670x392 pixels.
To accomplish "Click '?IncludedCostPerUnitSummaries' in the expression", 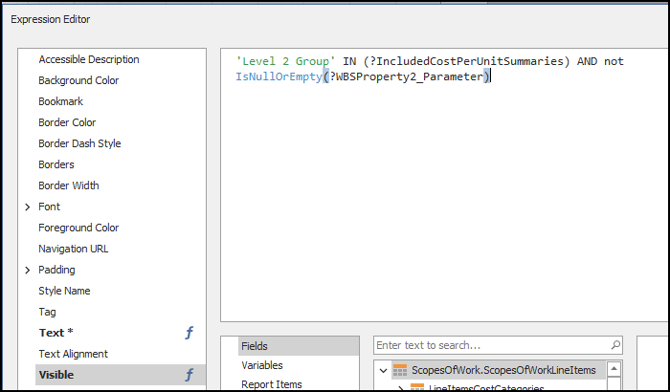I will 467,62.
